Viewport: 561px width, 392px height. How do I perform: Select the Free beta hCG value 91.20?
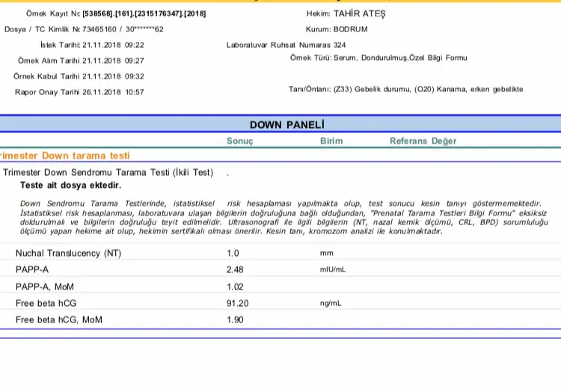click(238, 303)
